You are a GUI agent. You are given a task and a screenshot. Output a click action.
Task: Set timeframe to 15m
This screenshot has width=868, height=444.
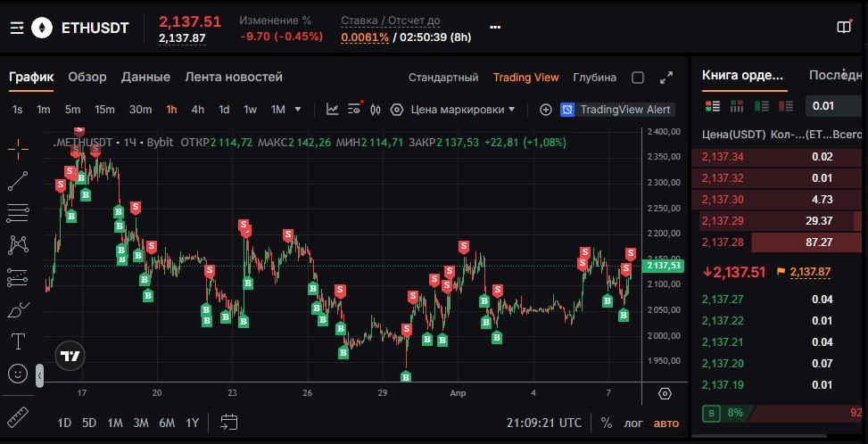tap(104, 110)
